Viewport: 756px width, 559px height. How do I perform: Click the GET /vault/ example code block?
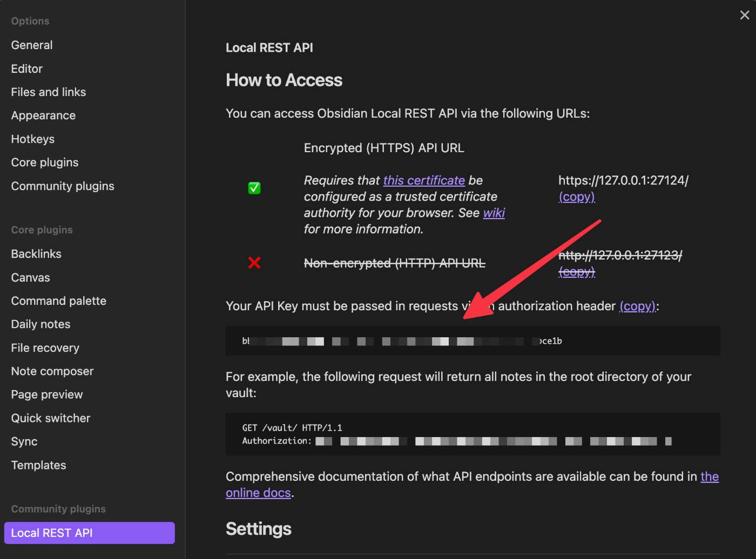click(473, 434)
